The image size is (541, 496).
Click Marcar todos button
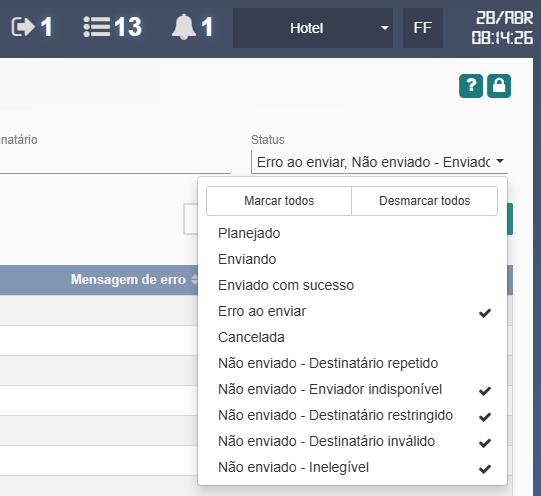279,201
